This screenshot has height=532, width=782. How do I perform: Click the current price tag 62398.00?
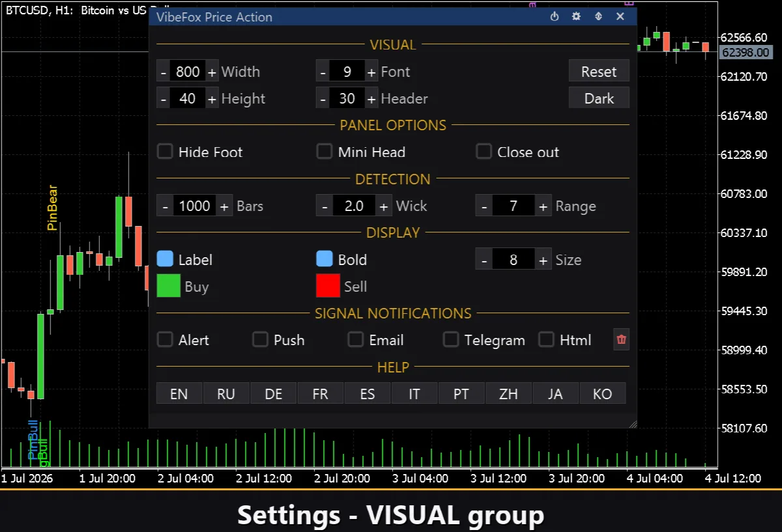[x=746, y=52]
